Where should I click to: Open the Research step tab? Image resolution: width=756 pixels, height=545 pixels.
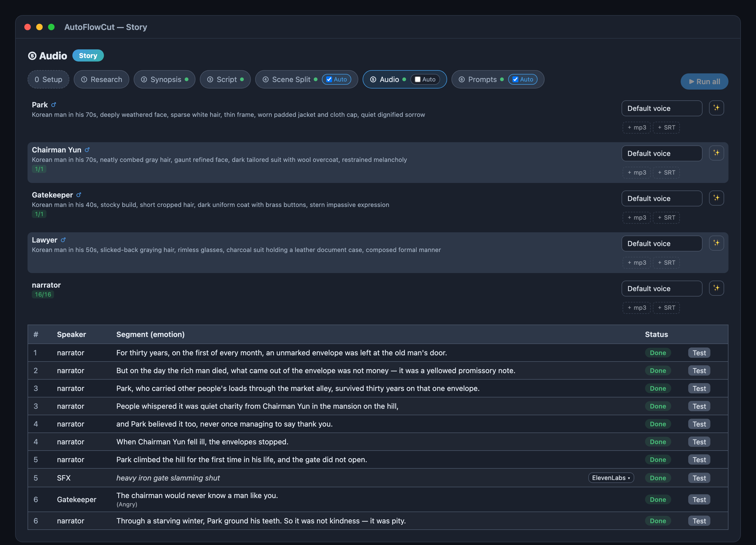[x=101, y=79]
